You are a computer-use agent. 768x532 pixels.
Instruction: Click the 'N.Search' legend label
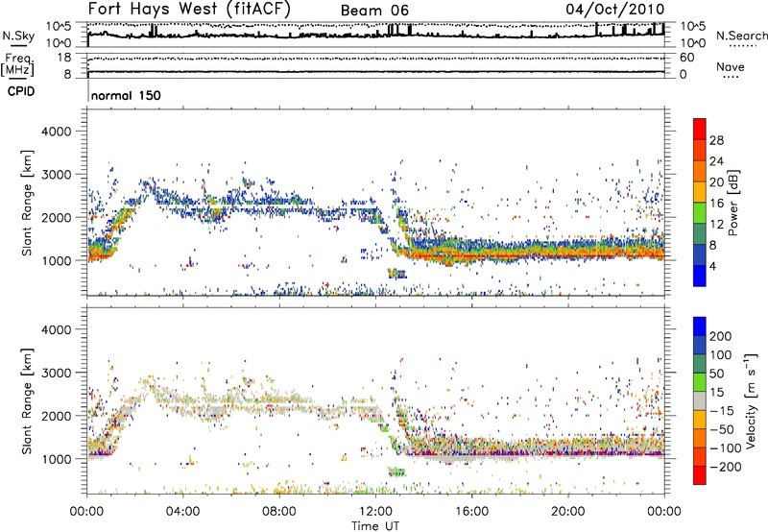(x=741, y=36)
